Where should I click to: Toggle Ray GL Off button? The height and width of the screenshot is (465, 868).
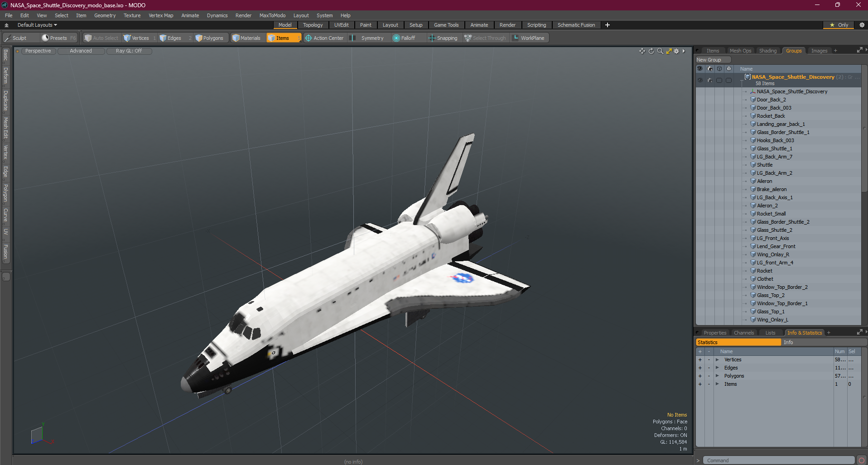[129, 51]
